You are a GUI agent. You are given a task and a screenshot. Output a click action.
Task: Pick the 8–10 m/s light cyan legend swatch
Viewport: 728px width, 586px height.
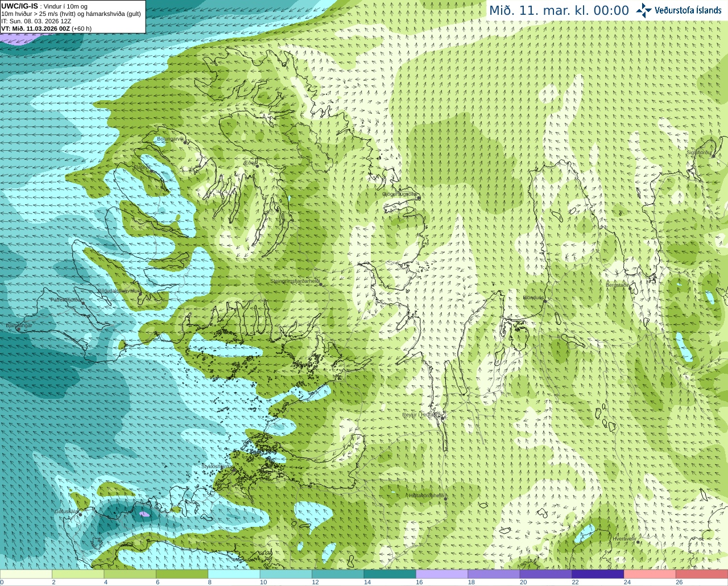pyautogui.click(x=234, y=575)
